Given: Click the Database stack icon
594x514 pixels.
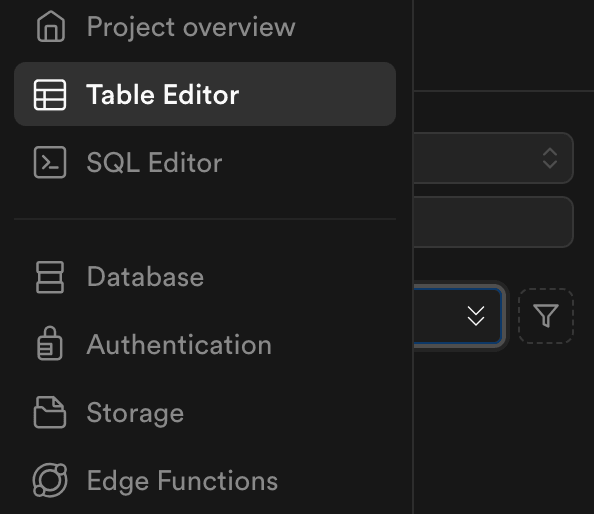Looking at the screenshot, I should (50, 277).
